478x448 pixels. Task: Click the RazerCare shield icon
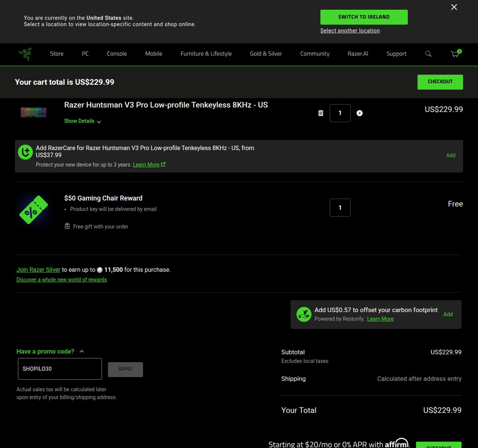tap(25, 152)
